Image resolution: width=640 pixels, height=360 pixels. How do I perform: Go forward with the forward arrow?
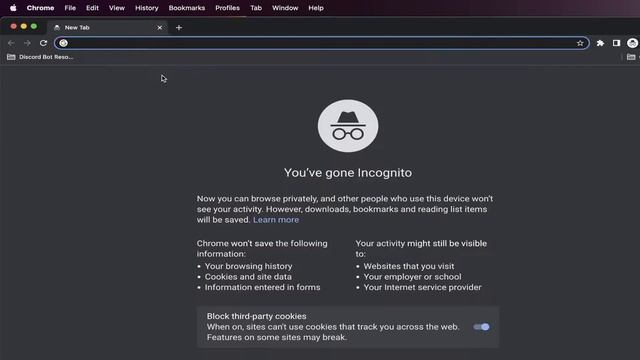tap(27, 43)
